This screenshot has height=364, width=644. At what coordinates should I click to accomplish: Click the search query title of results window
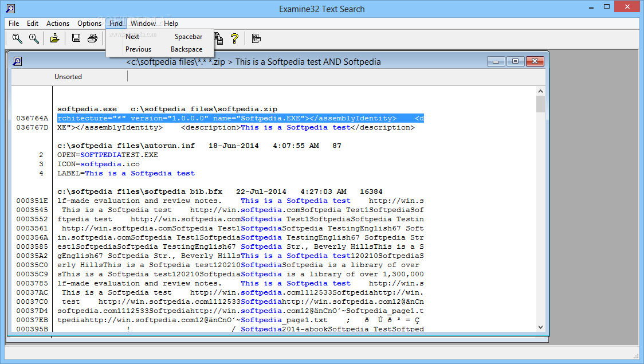coord(253,62)
